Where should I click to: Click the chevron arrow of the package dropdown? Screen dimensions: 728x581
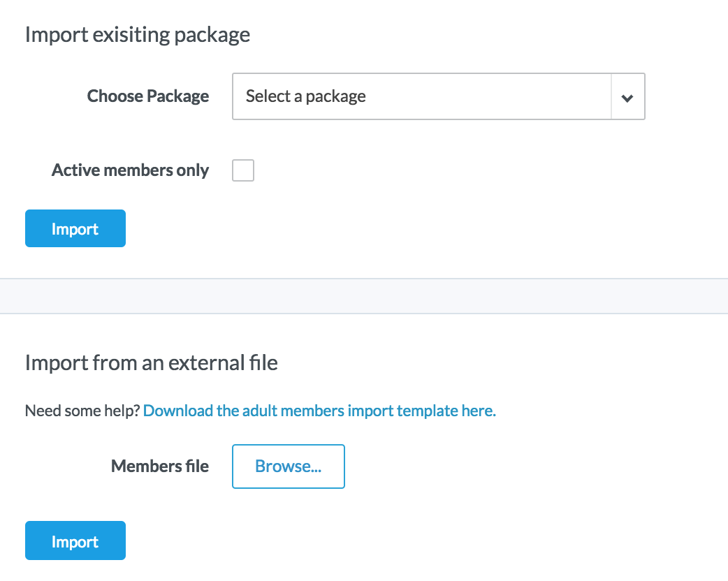pyautogui.click(x=627, y=97)
